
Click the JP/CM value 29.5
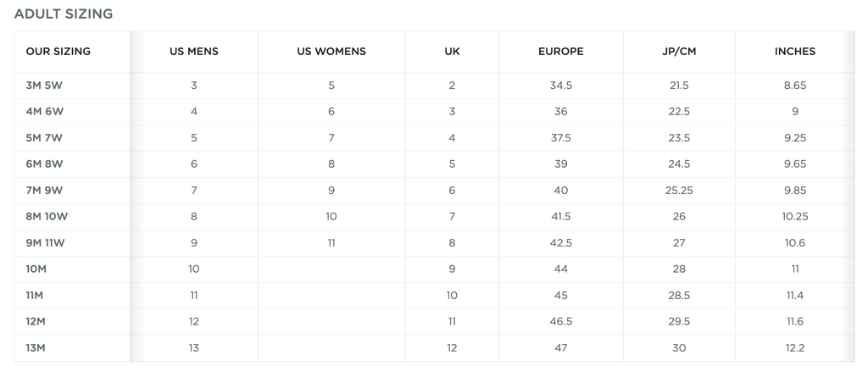[x=679, y=322]
